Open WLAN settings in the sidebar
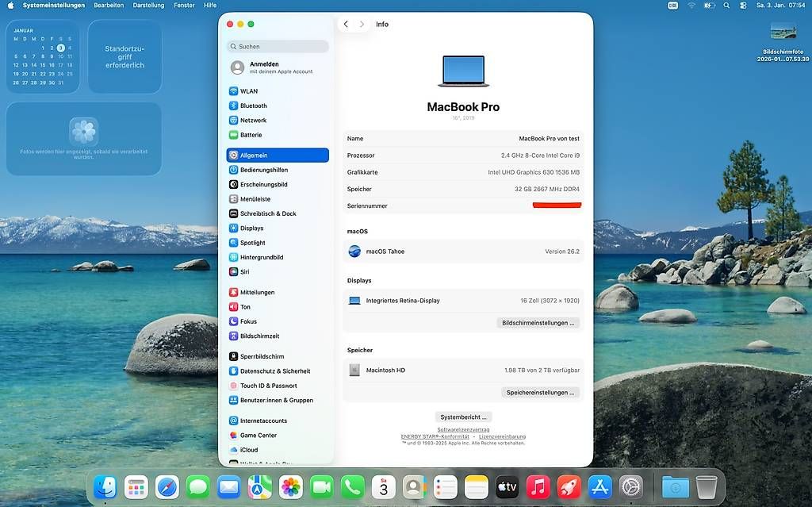Image resolution: width=812 pixels, height=507 pixels. click(x=278, y=91)
